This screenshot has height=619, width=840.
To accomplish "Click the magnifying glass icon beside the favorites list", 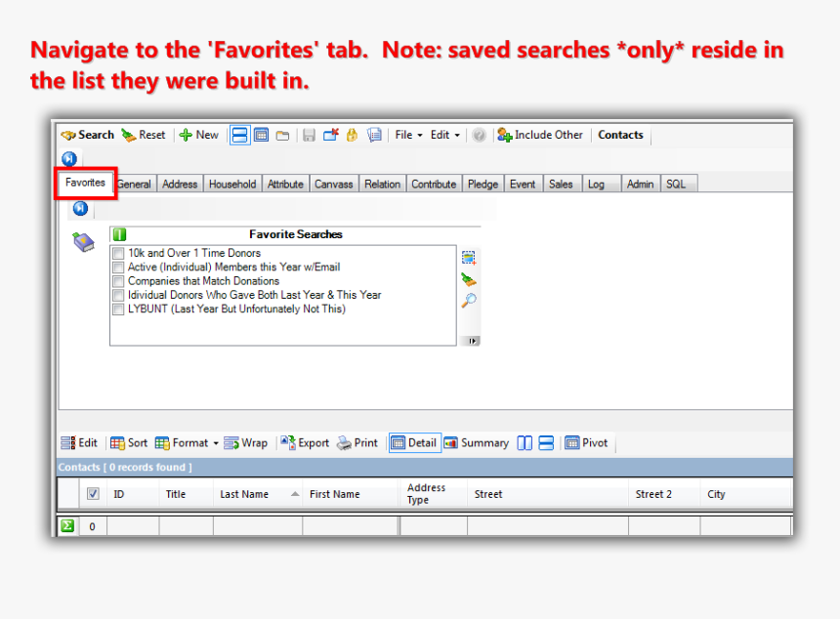I will pyautogui.click(x=469, y=301).
